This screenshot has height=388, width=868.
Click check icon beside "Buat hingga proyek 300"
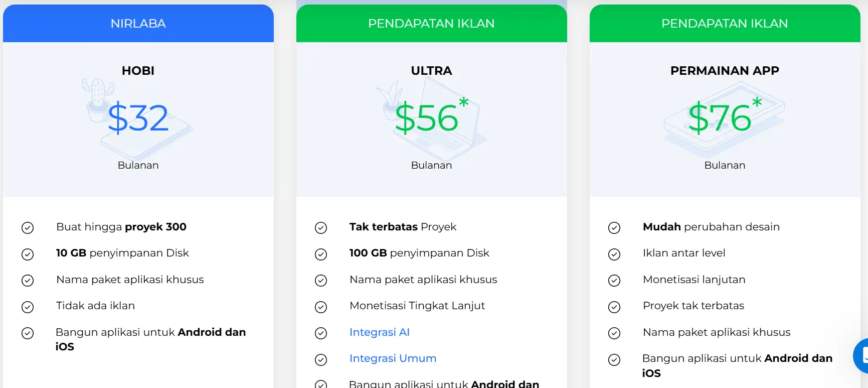click(x=28, y=228)
